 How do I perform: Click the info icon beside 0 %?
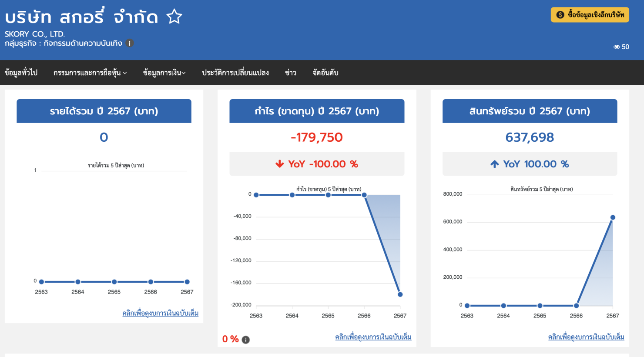246,340
